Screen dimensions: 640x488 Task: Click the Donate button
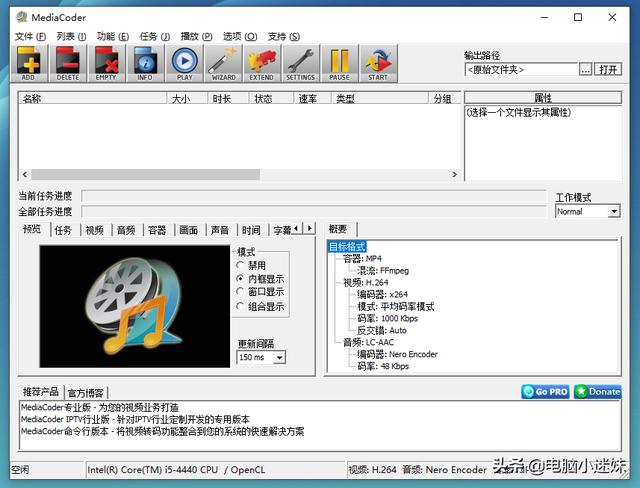coord(598,392)
